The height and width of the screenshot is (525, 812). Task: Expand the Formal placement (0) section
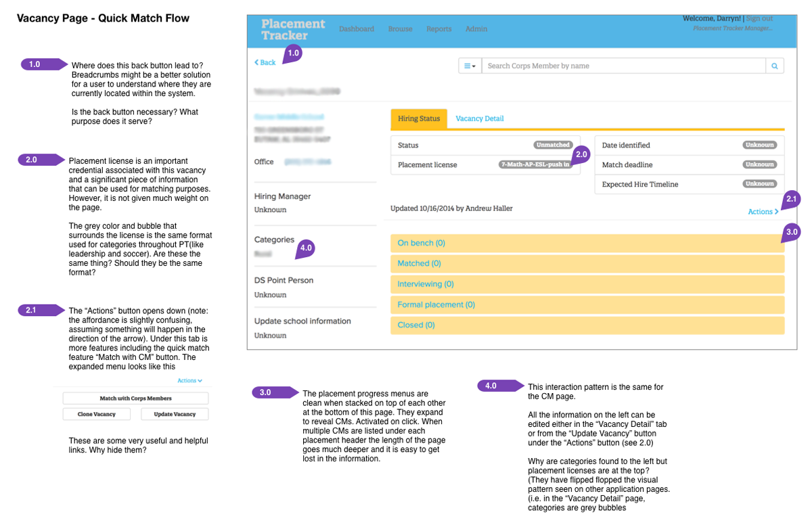point(587,304)
